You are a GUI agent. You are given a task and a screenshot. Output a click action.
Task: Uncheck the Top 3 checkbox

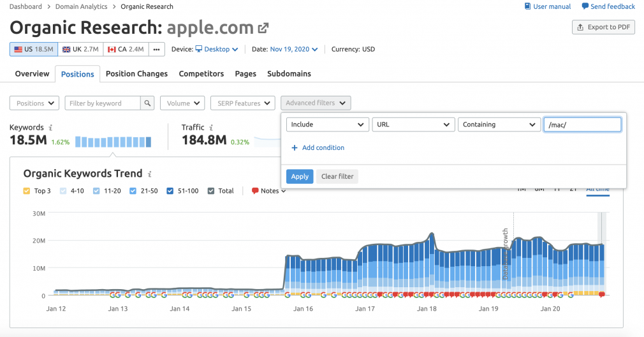(x=27, y=191)
